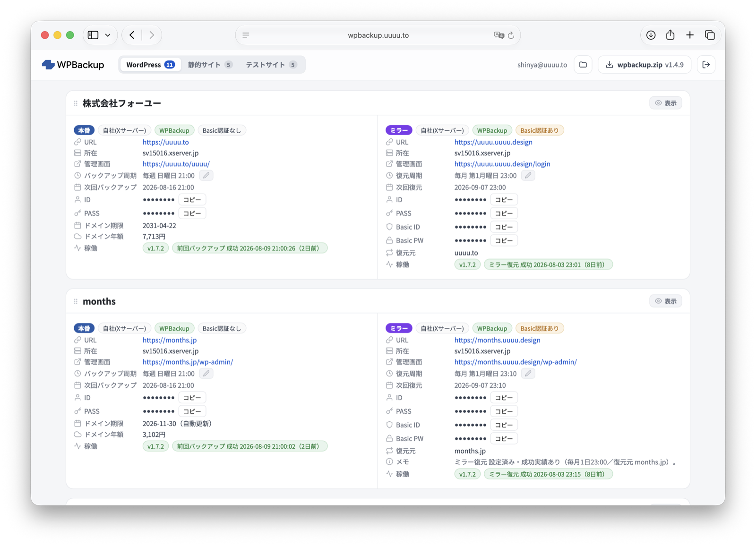The width and height of the screenshot is (756, 546).
Task: Copy the ID of months.uuuu.design mirror
Action: coord(504,398)
